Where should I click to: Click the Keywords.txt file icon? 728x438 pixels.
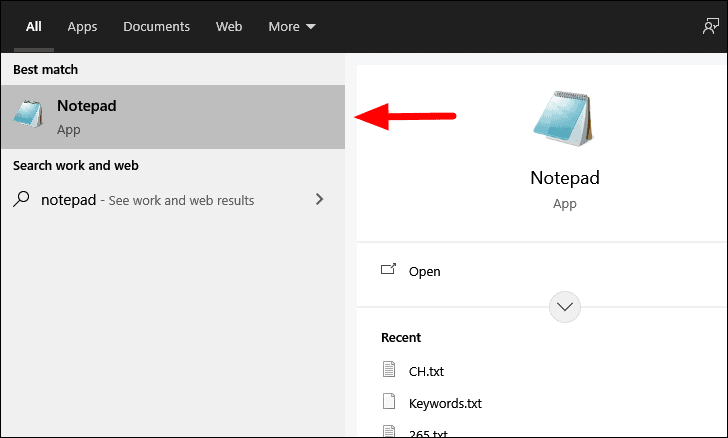click(x=389, y=401)
